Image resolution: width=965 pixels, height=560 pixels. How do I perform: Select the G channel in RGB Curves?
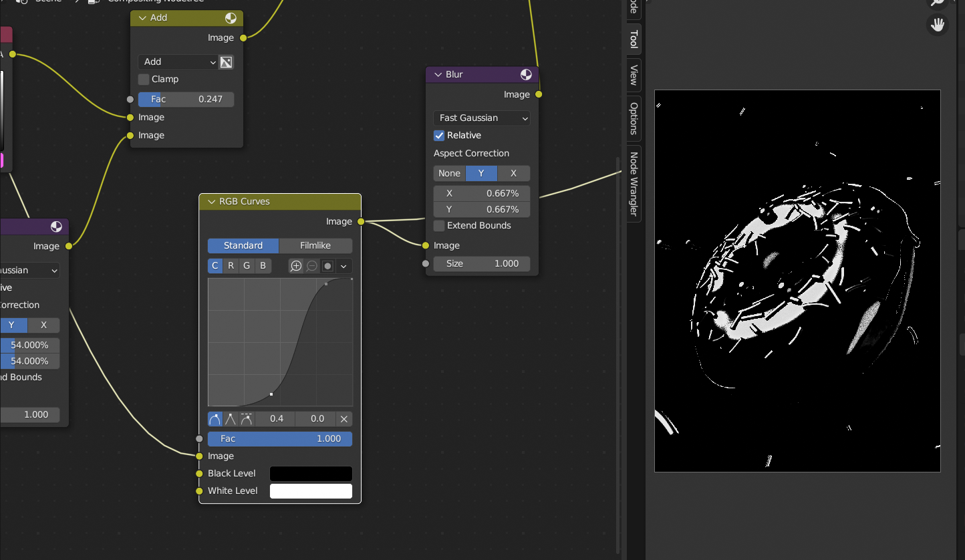[x=247, y=266]
